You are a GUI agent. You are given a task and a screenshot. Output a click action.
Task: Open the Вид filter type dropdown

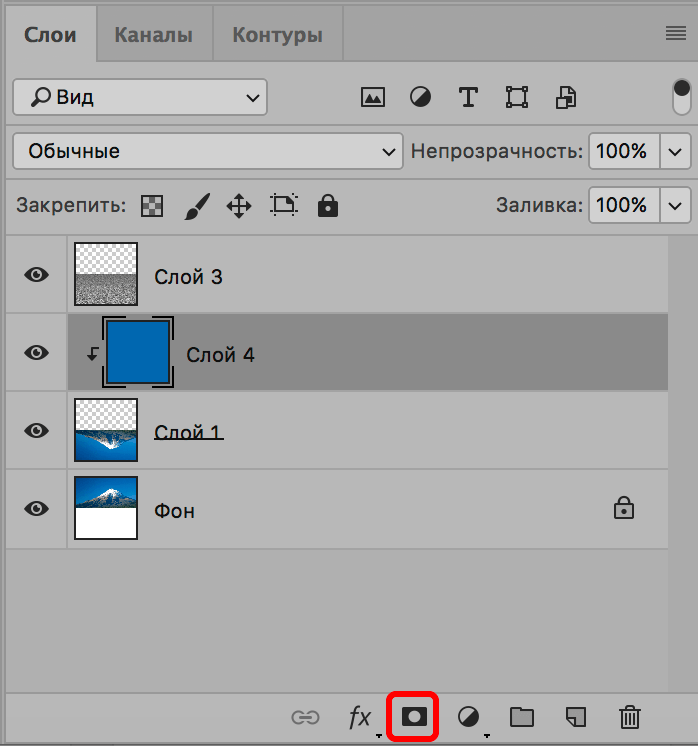coord(140,97)
